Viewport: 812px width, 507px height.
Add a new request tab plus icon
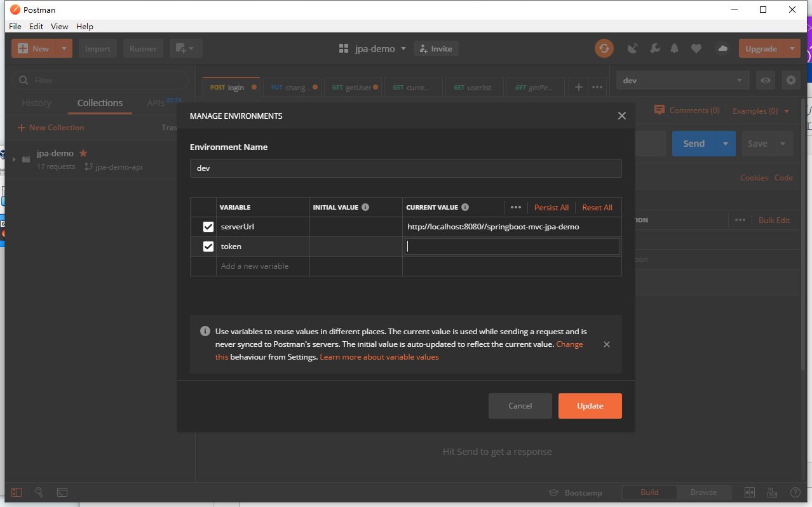(x=578, y=87)
